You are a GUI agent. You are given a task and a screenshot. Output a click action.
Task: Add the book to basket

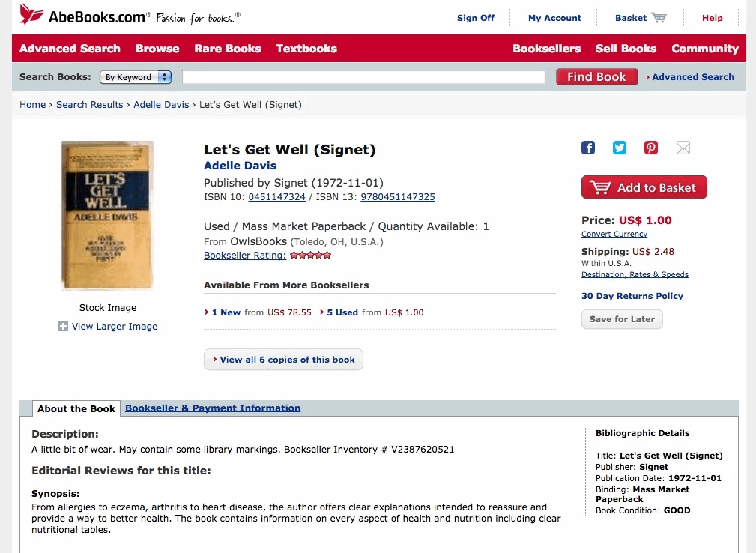click(x=644, y=187)
